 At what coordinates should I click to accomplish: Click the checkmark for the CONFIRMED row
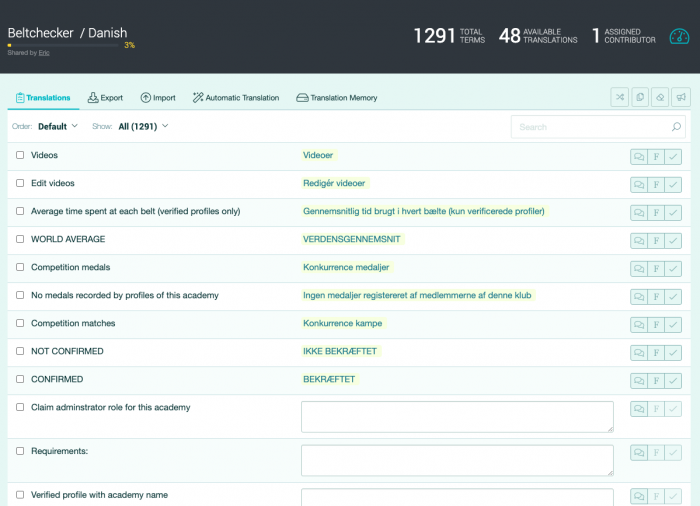pos(673,381)
